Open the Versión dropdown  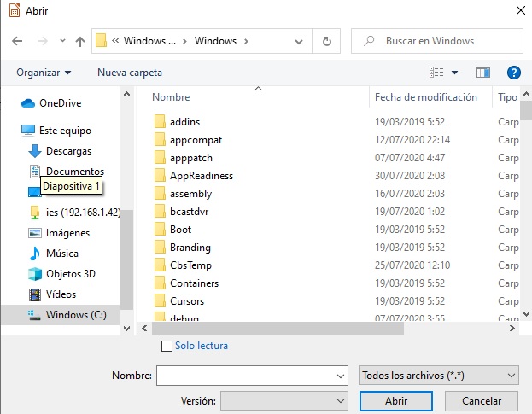(284, 401)
